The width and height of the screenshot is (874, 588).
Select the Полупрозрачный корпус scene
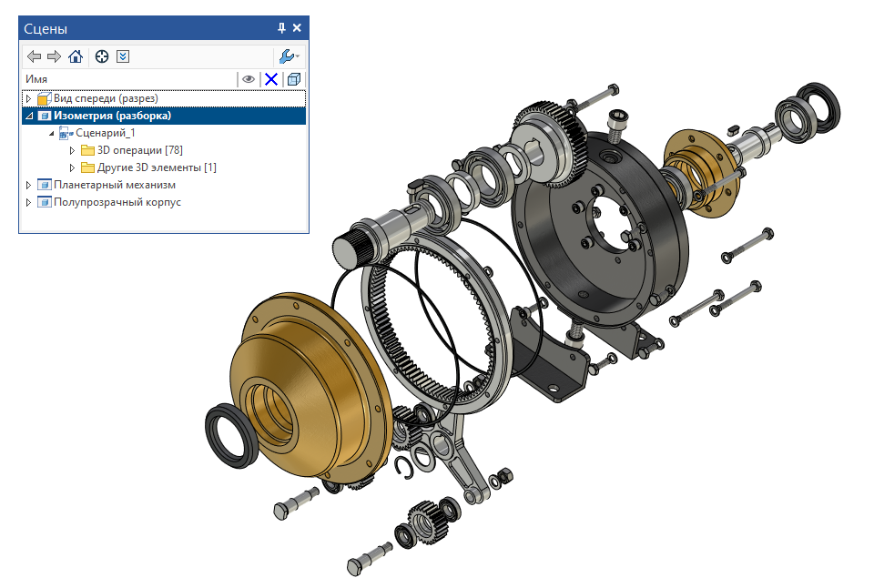tap(117, 202)
